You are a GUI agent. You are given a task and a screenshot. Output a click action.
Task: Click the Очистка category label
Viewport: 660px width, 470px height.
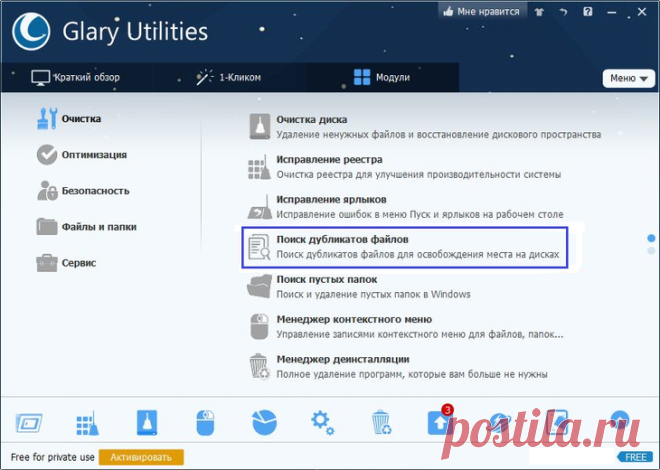point(81,119)
